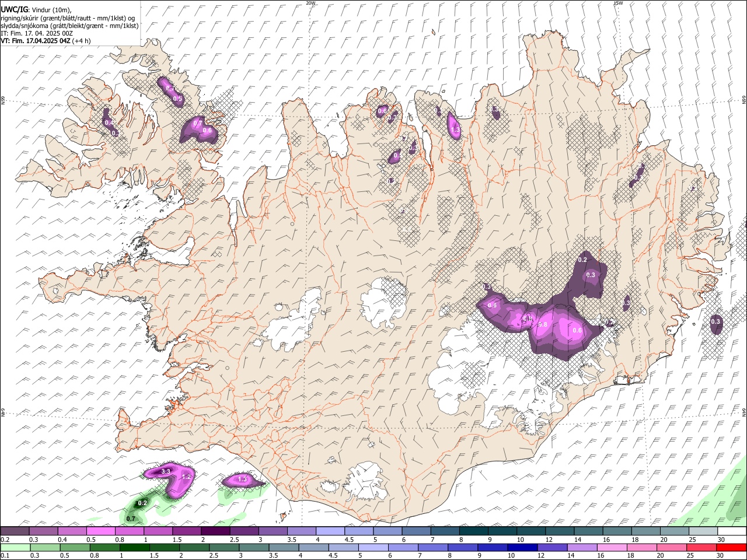Click the '0.2' value atop the eastern snow band
The height and width of the screenshot is (560, 747).
pos(582,260)
